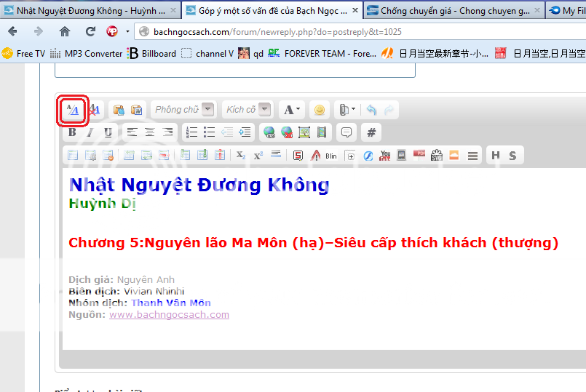Click the quote speech bubble icon
The image size is (586, 392).
347,132
